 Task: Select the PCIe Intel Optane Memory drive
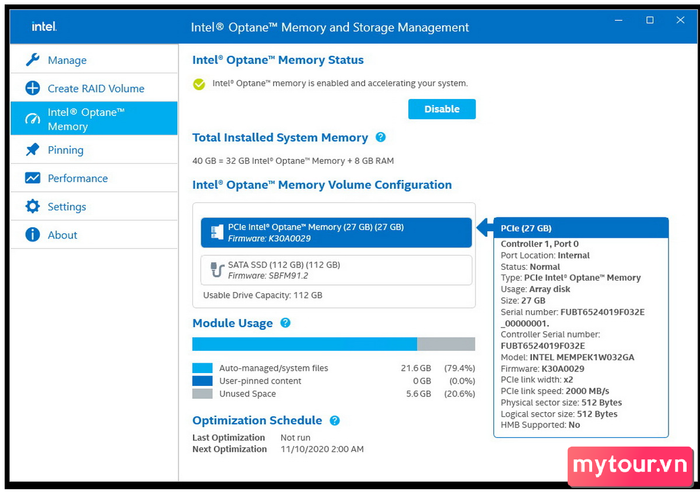tap(335, 233)
